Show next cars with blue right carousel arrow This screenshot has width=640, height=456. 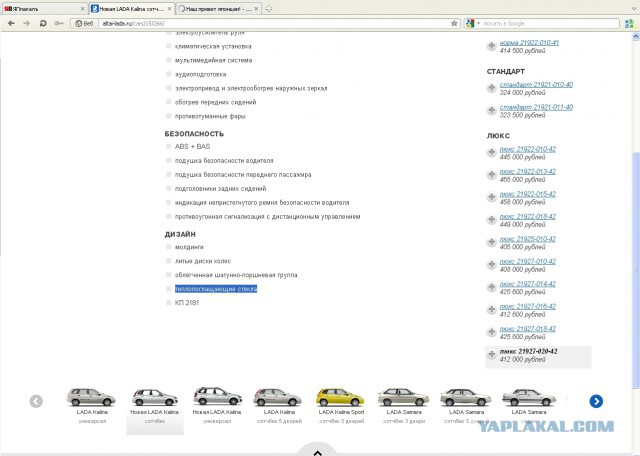[x=596, y=401]
